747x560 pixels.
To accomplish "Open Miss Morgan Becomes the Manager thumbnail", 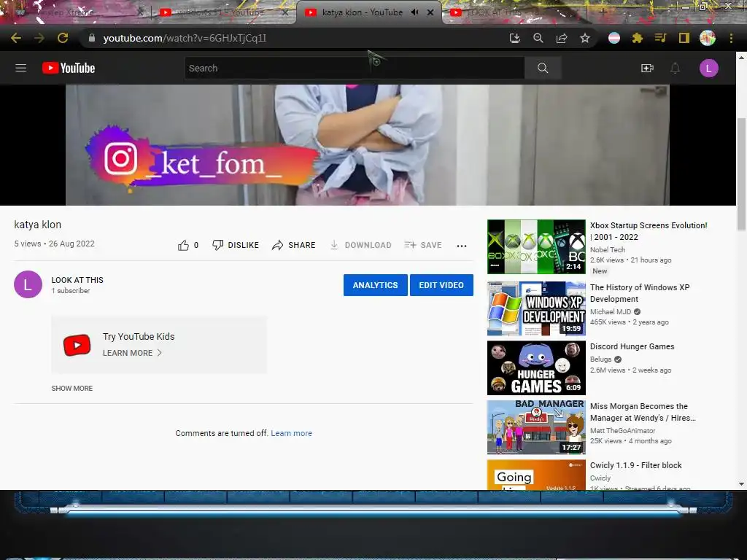I will pos(536,427).
